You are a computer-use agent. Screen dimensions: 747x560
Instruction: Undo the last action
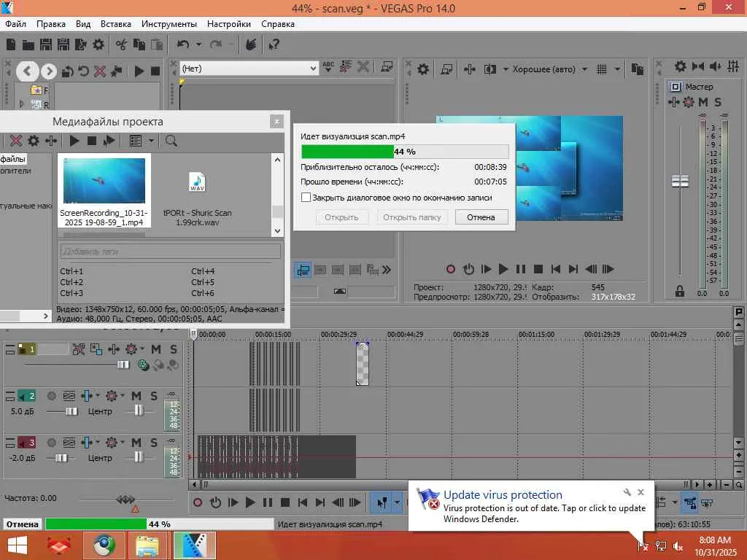point(183,44)
